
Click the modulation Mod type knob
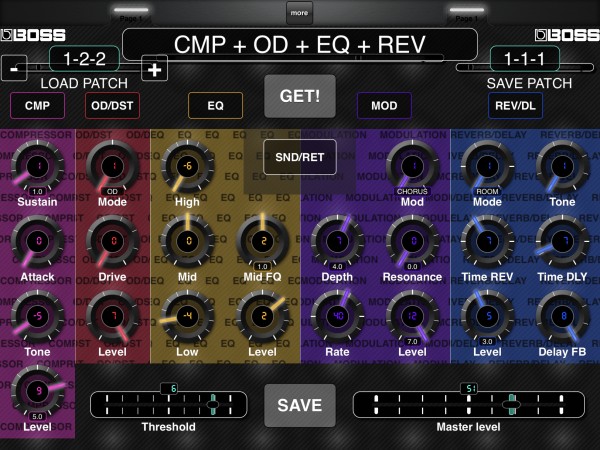pos(412,166)
